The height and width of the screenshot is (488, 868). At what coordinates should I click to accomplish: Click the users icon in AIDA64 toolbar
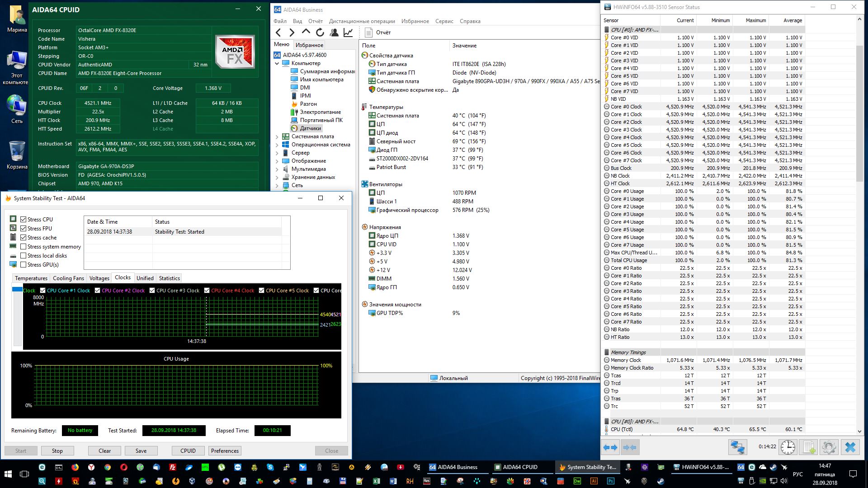[334, 32]
